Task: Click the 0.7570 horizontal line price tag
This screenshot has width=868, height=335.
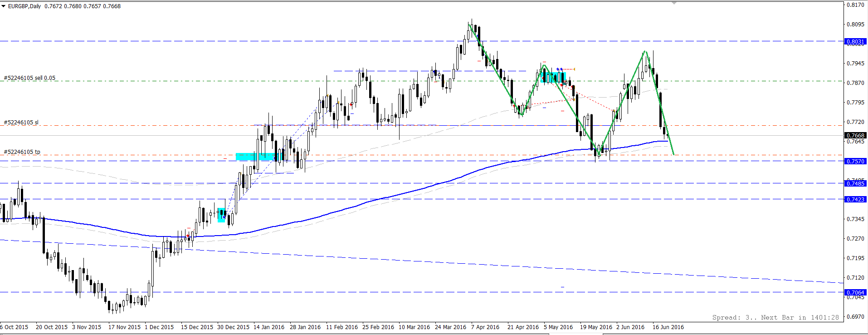Action: 855,161
